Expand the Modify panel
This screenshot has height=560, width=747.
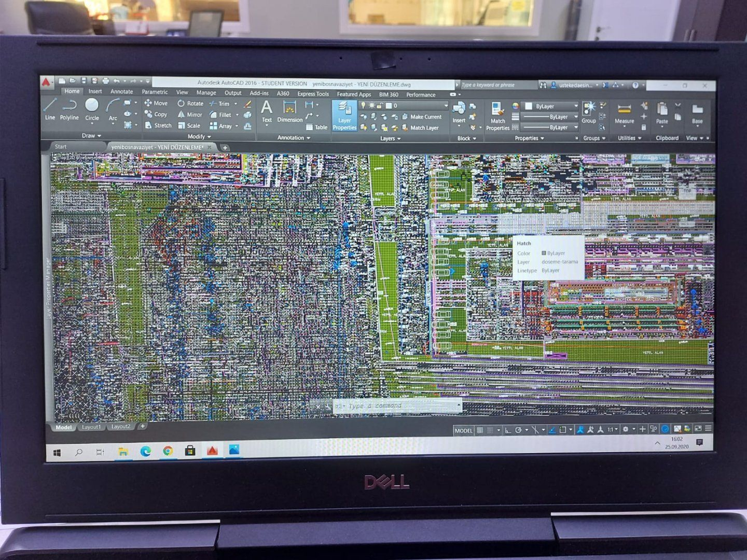pos(199,137)
